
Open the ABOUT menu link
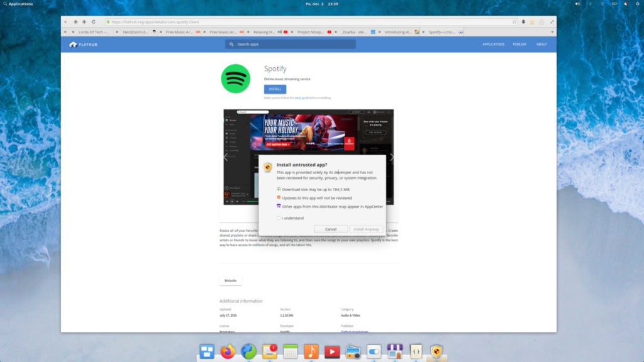541,45
